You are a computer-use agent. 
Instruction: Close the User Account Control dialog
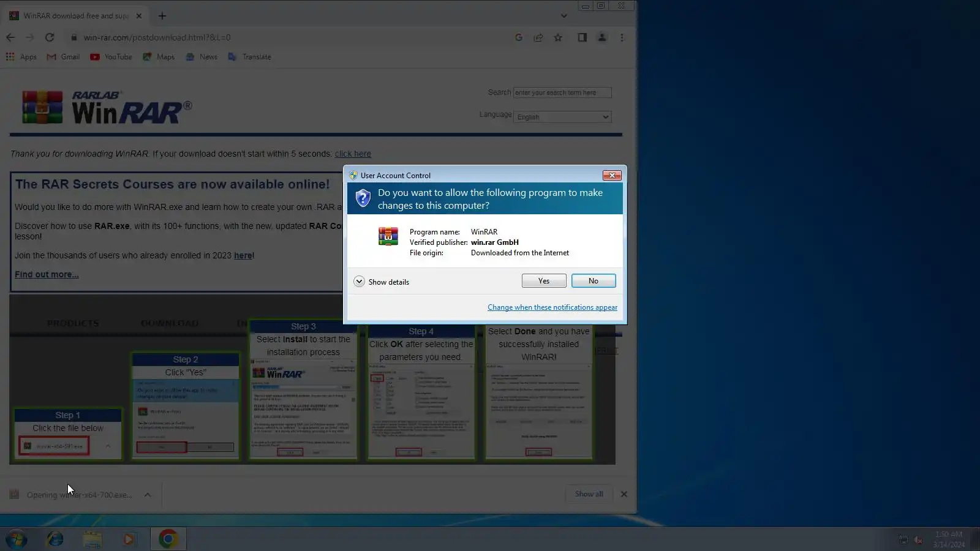612,175
